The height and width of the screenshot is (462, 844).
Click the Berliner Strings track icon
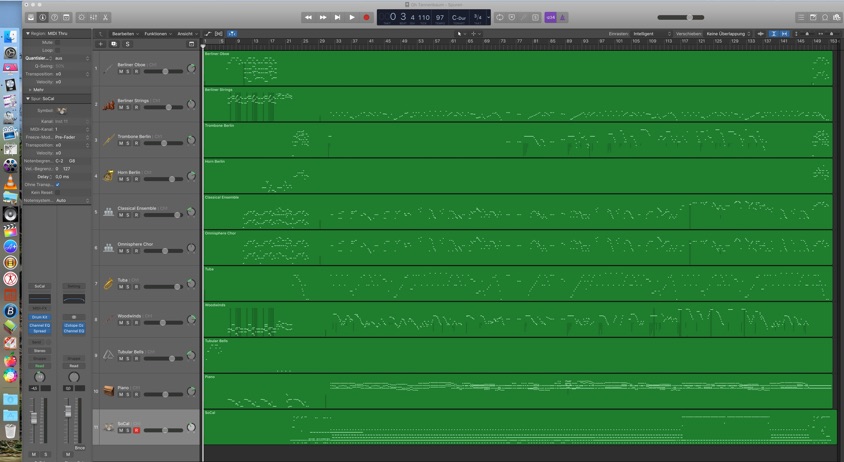(108, 104)
